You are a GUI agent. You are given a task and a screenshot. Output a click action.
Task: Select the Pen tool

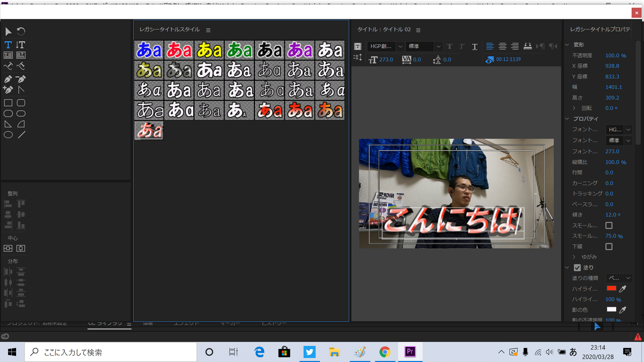(8, 79)
